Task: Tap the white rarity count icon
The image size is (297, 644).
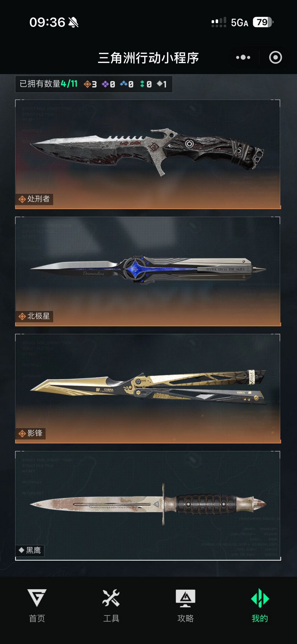Action: tap(160, 84)
